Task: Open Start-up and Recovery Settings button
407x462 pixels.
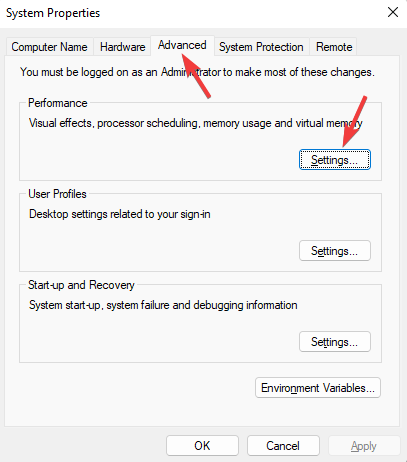Action: [335, 342]
